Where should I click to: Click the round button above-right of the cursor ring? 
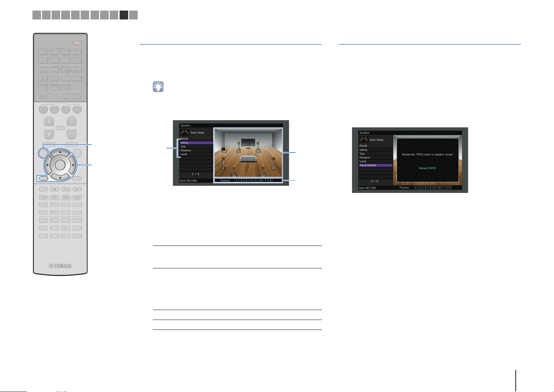(77, 153)
